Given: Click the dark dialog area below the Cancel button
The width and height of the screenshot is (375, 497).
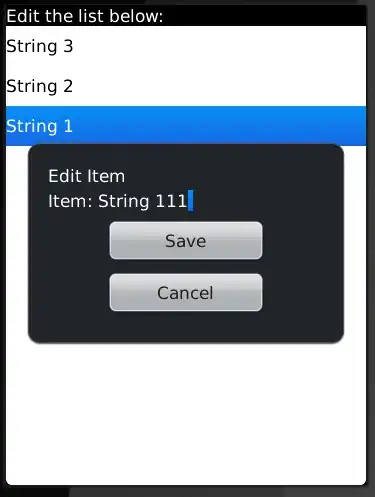Looking at the screenshot, I should (x=186, y=327).
